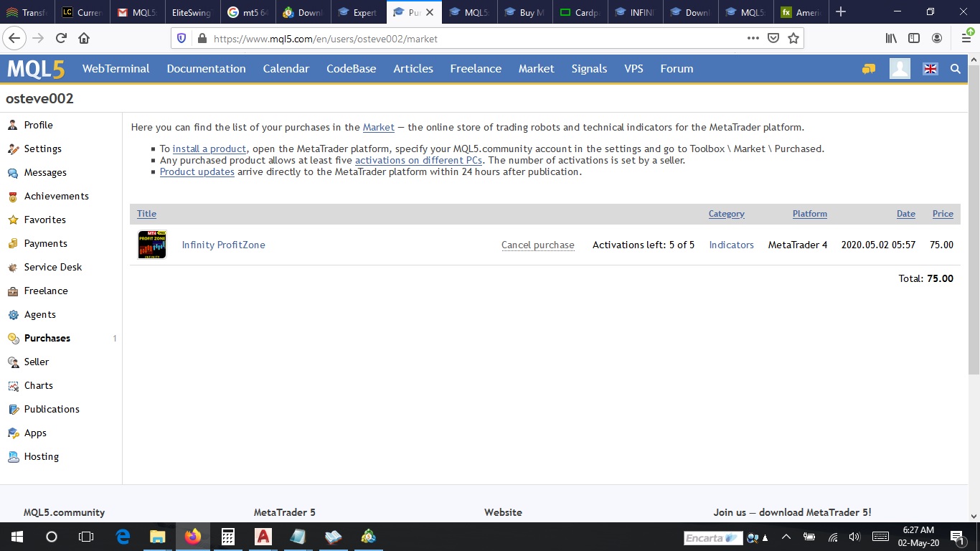
Task: Open the language flag selector
Action: tap(930, 69)
